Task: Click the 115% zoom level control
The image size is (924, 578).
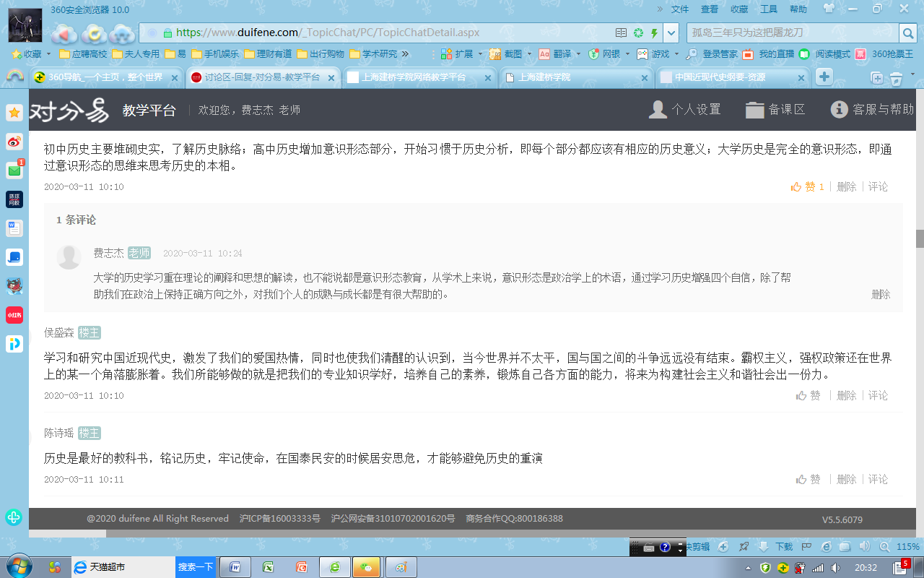Action: pos(907,547)
